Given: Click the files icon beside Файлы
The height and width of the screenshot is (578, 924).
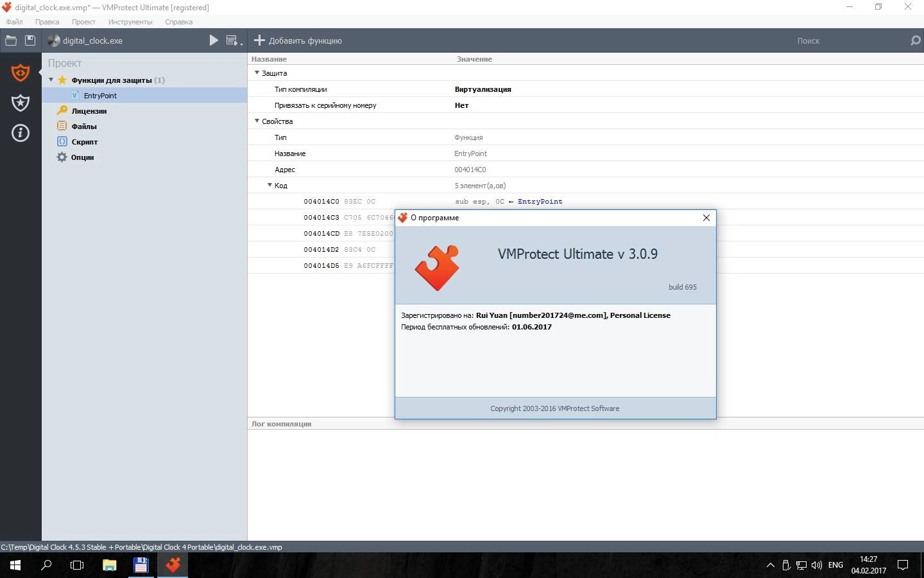Looking at the screenshot, I should click(62, 126).
